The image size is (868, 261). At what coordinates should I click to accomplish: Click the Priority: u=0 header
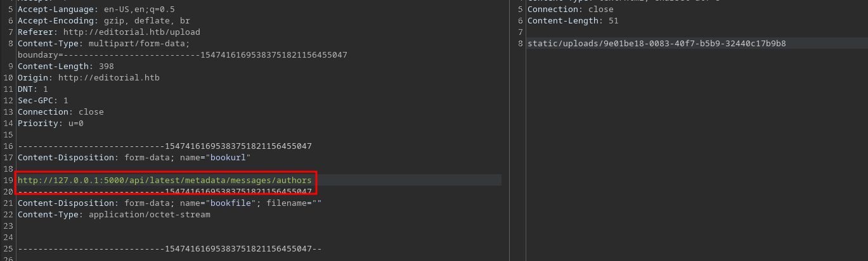click(50, 124)
